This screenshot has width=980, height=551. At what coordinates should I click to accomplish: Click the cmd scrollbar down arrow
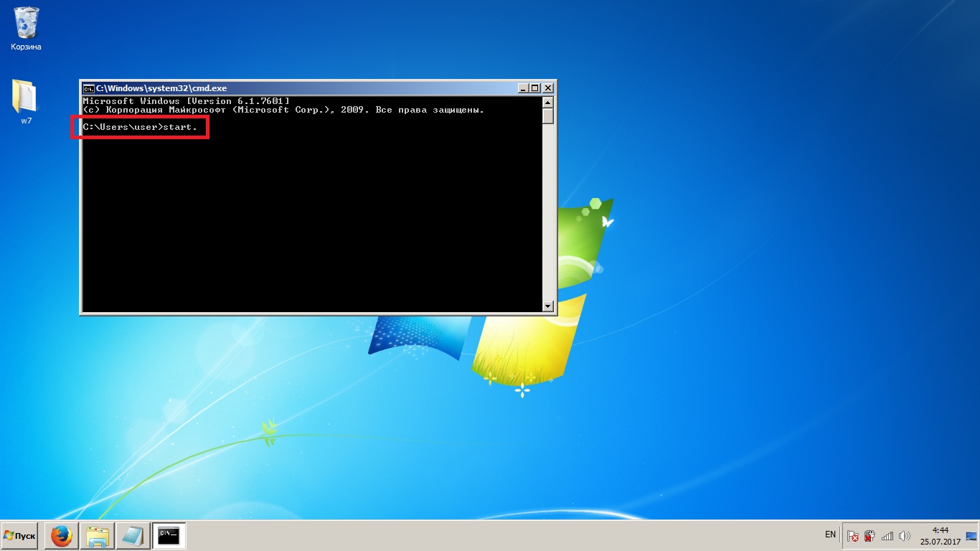click(x=548, y=306)
